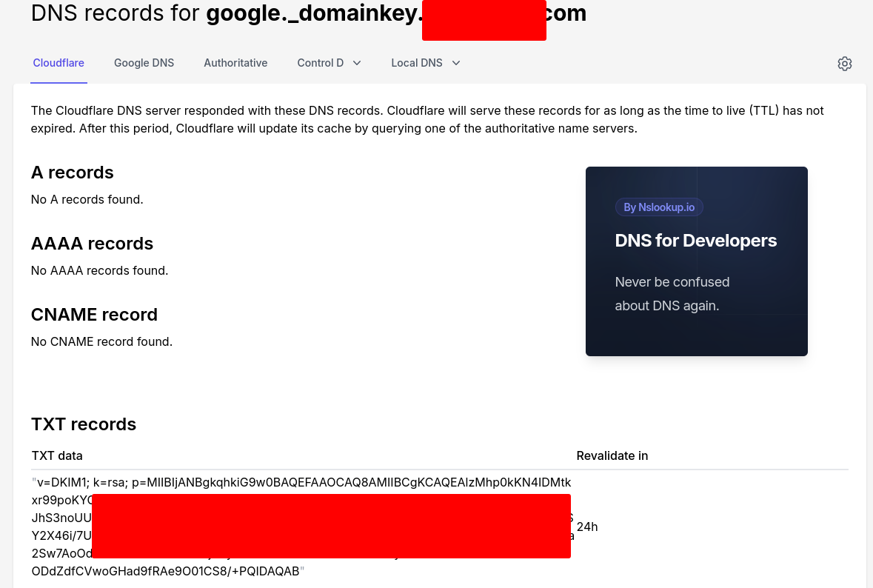
Task: Select the Control D tab label
Action: tap(320, 63)
